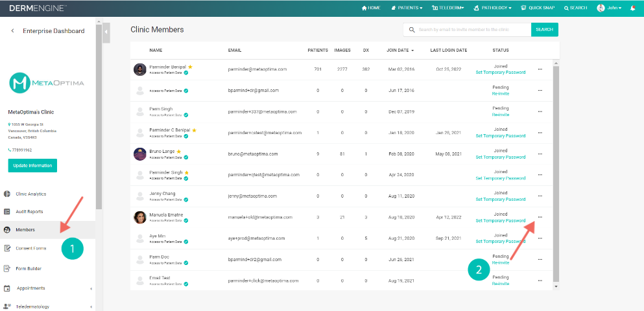Click the gold star next to Bruno Lange
644x311 pixels.
pyautogui.click(x=178, y=152)
